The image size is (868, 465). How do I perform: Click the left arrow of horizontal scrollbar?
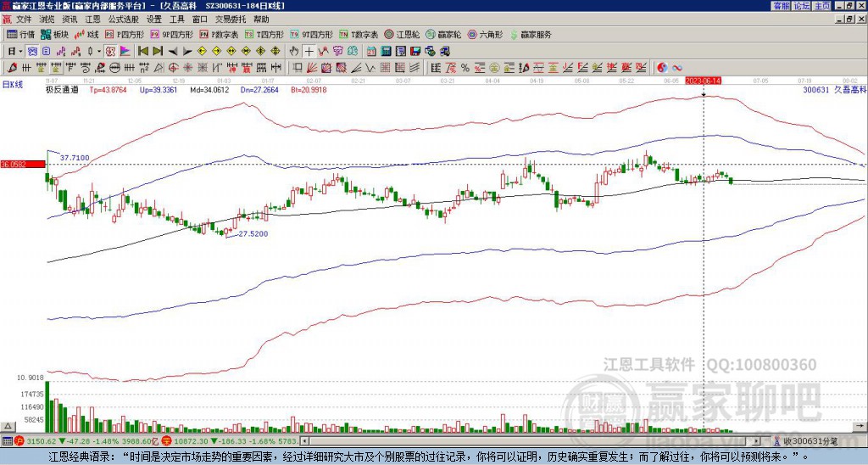click(x=304, y=441)
